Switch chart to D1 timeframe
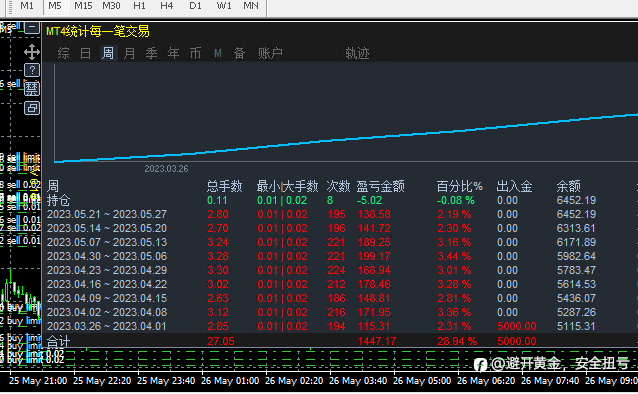Screen dimensions: 638x394 (x=195, y=6)
